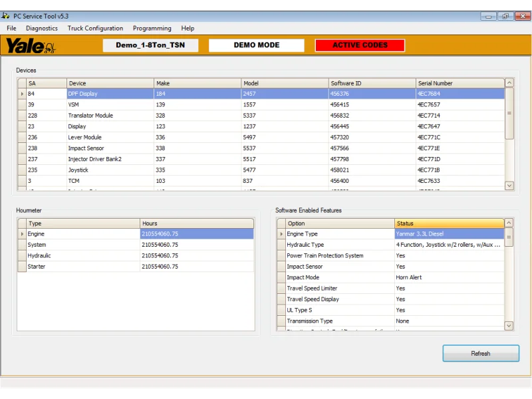Select the Translator Module device row
The height and width of the screenshot is (399, 532).
coord(261,115)
